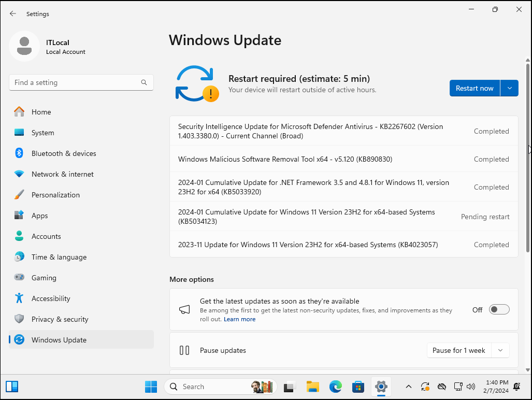532x400 pixels.
Task: Toggle Get the latest updates switch
Action: coord(499,309)
